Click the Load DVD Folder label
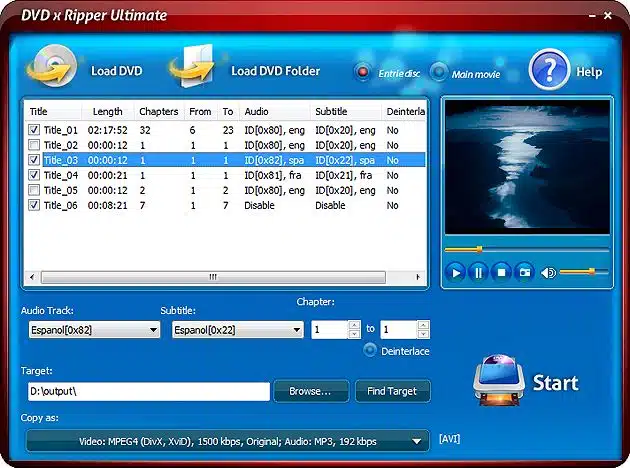 coord(276,71)
